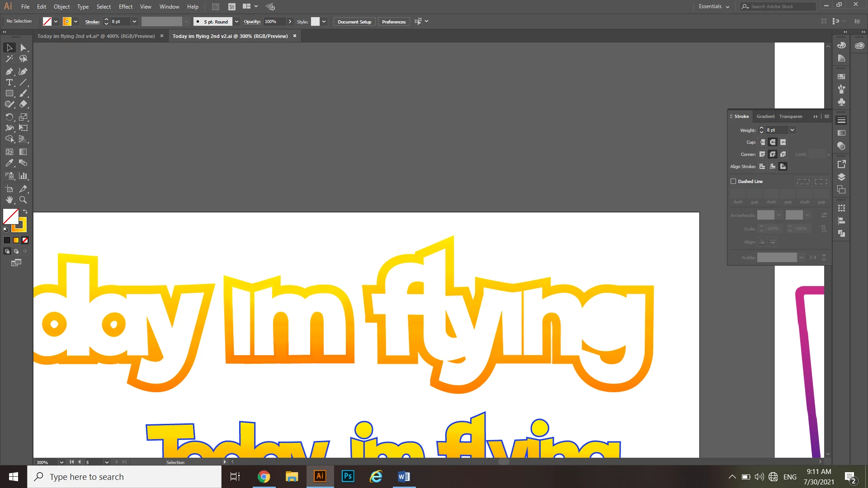Select the Type tool
The height and width of the screenshot is (488, 868).
[9, 82]
